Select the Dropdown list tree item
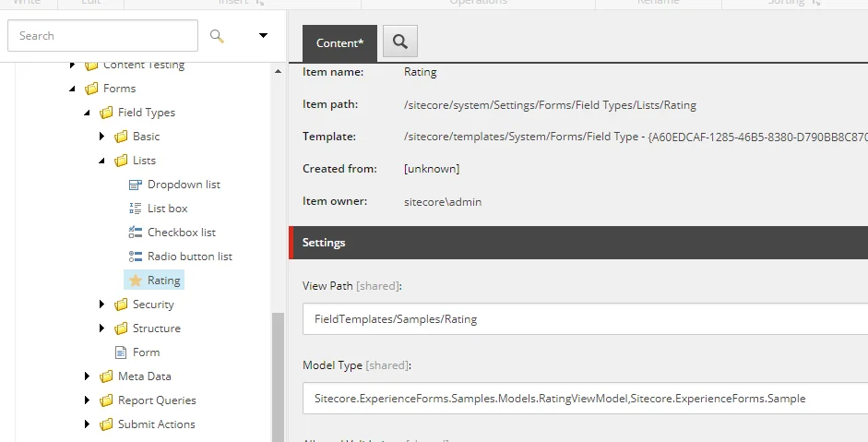This screenshot has height=442, width=868. click(x=184, y=185)
